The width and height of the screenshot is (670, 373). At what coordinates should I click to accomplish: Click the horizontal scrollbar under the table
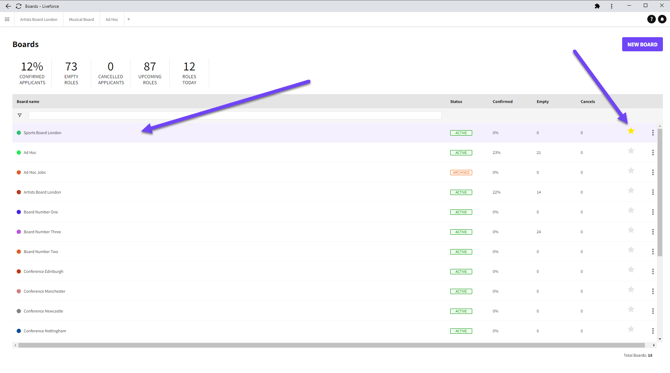tap(331, 345)
